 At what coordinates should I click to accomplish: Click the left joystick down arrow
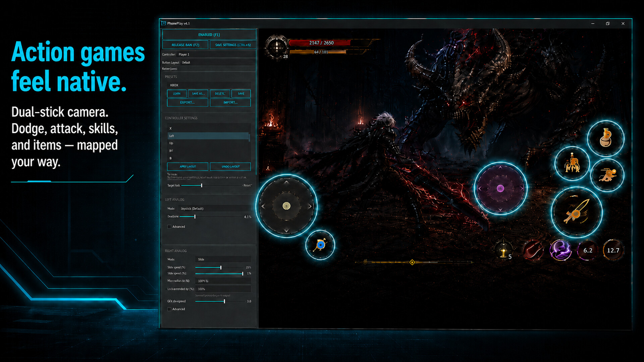pyautogui.click(x=286, y=230)
